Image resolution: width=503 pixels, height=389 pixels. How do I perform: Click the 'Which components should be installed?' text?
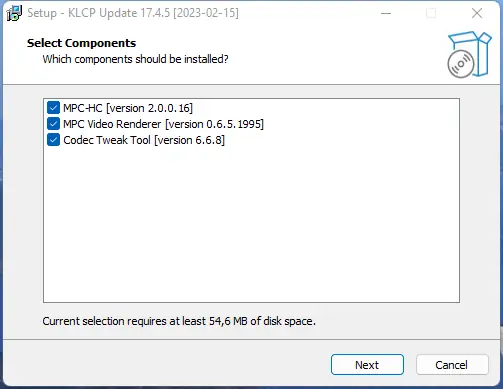(x=135, y=59)
